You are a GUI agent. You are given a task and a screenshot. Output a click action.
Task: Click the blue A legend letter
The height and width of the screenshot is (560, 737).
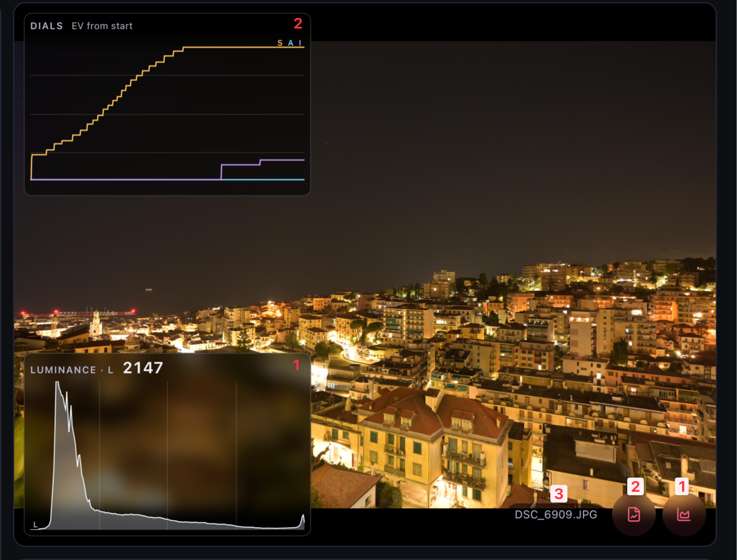290,43
